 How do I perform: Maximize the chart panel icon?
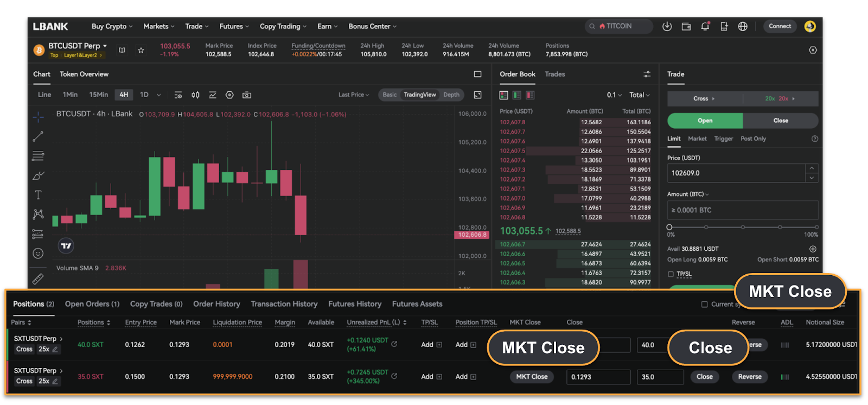coord(477,74)
